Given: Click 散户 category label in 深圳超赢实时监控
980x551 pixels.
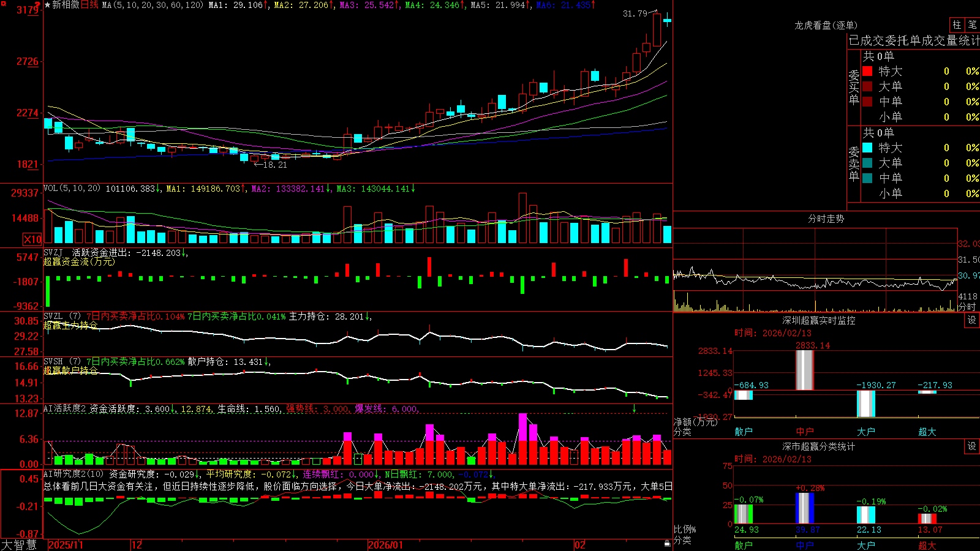Looking at the screenshot, I should [x=744, y=432].
